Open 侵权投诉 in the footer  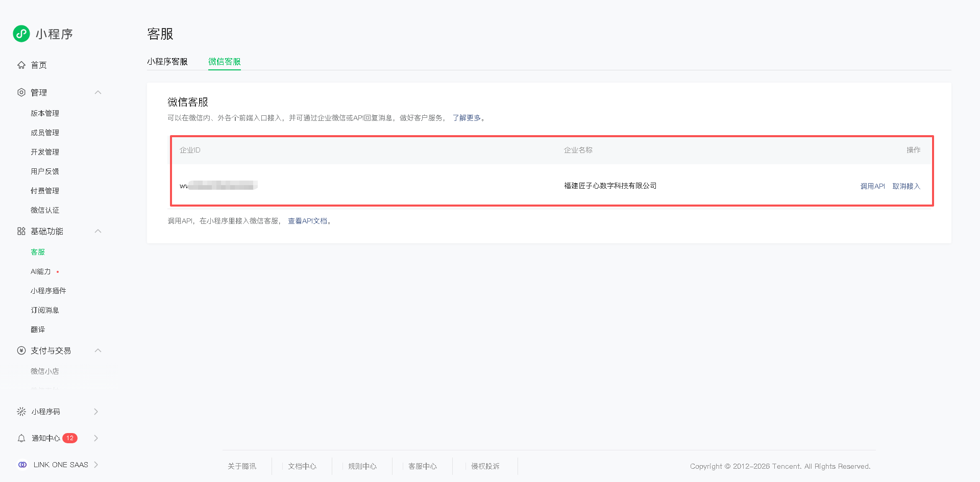(485, 466)
